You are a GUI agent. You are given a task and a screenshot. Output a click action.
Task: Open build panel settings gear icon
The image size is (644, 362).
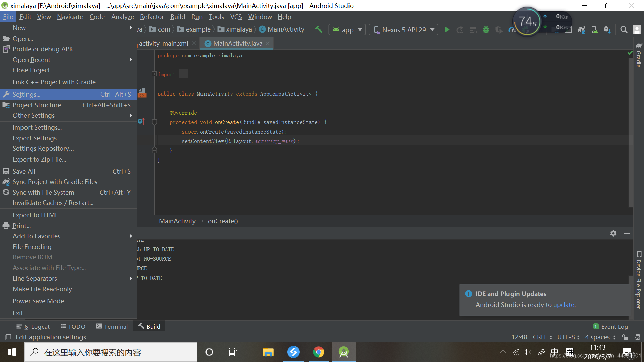point(613,233)
